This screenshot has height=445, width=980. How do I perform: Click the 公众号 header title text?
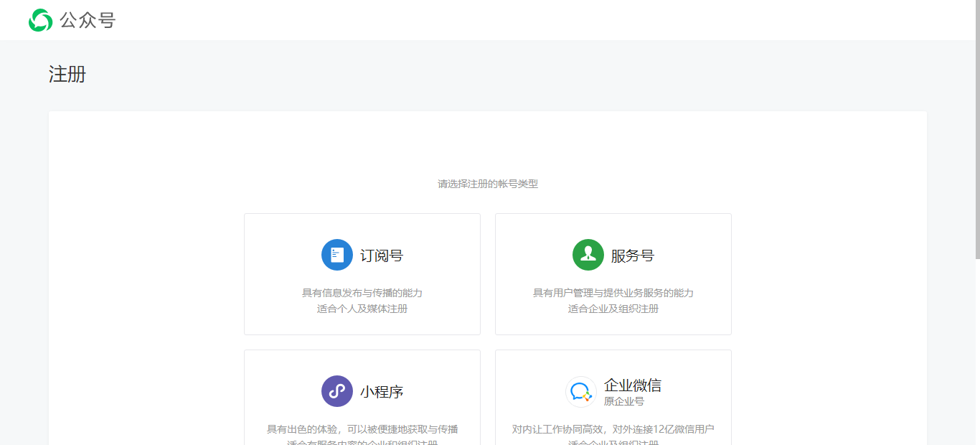88,20
